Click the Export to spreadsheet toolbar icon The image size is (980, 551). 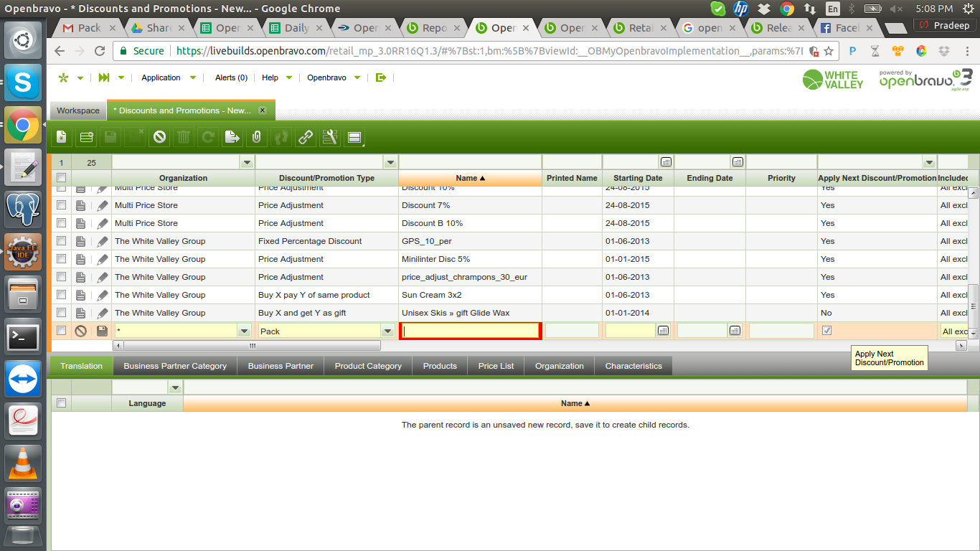tap(232, 137)
